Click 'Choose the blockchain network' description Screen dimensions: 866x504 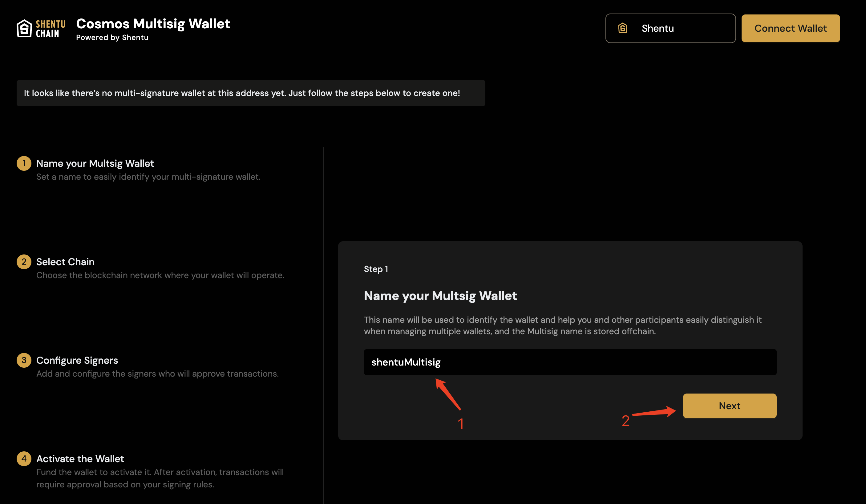coord(160,275)
